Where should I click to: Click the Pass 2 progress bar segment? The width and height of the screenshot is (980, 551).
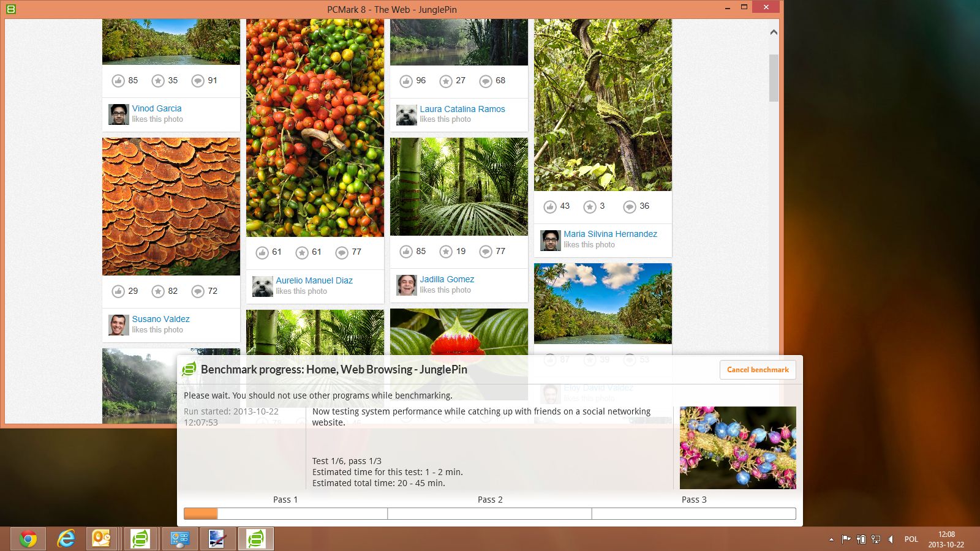[x=490, y=514]
